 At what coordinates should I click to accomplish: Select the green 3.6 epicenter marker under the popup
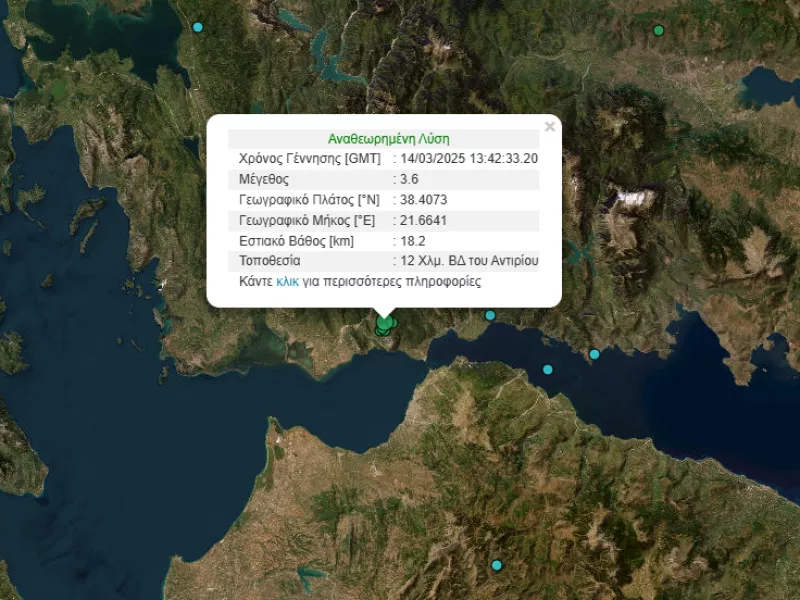pyautogui.click(x=385, y=323)
